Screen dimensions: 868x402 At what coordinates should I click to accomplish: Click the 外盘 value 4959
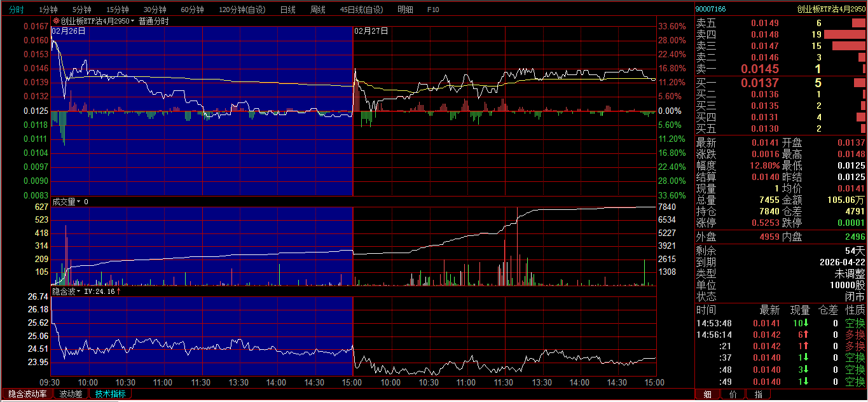click(769, 237)
